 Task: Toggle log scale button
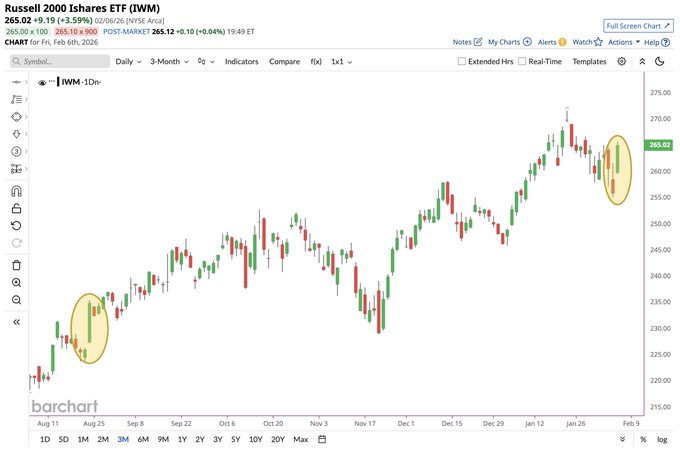(x=662, y=439)
